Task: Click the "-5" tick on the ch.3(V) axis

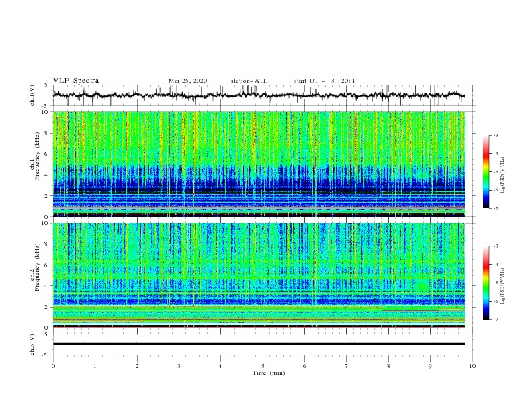Action: coord(46,355)
